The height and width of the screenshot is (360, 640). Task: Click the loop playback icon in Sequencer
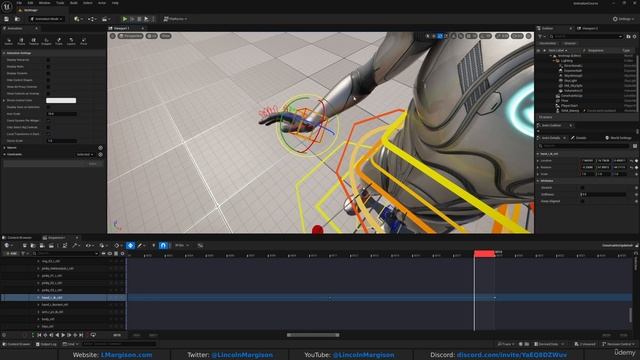93,335
